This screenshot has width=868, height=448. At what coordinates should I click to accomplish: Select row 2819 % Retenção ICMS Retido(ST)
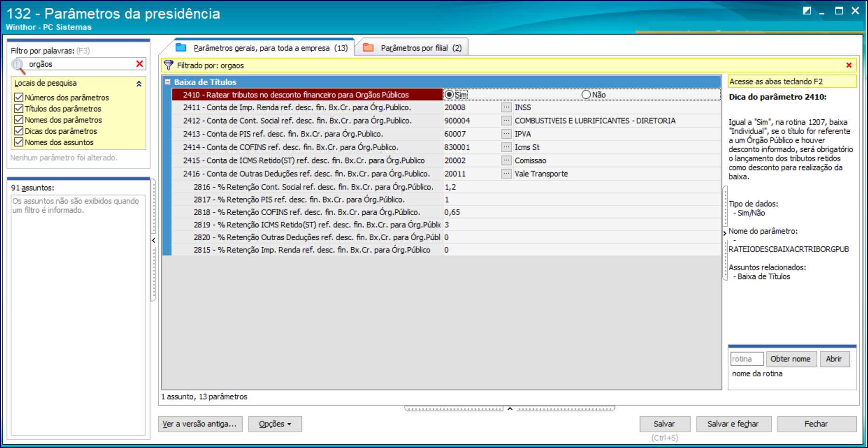point(307,224)
